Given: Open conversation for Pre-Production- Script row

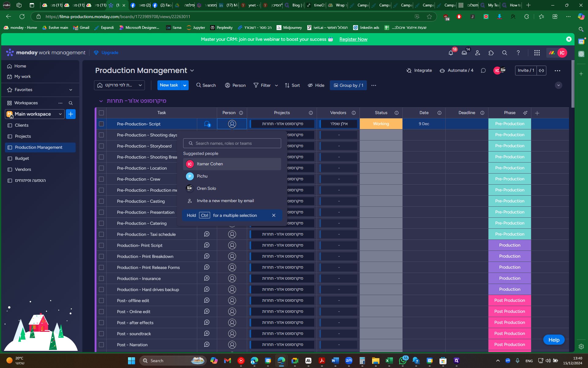Looking at the screenshot, I should click(x=207, y=124).
